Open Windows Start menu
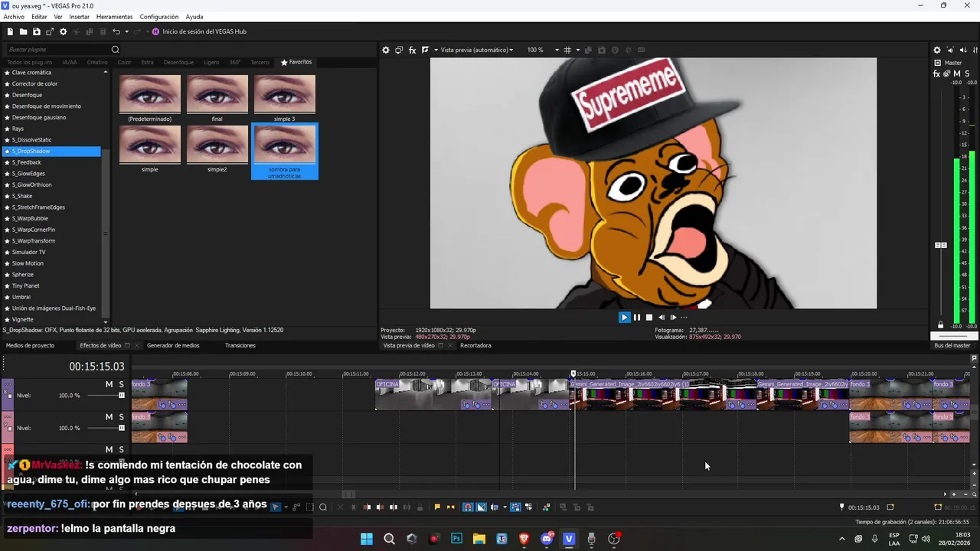Viewport: 980px width, 551px height. tap(367, 539)
